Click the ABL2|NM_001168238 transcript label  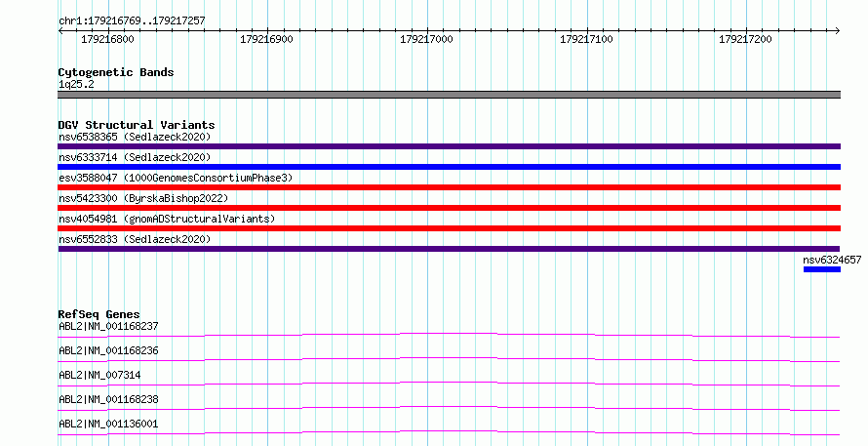tap(108, 399)
